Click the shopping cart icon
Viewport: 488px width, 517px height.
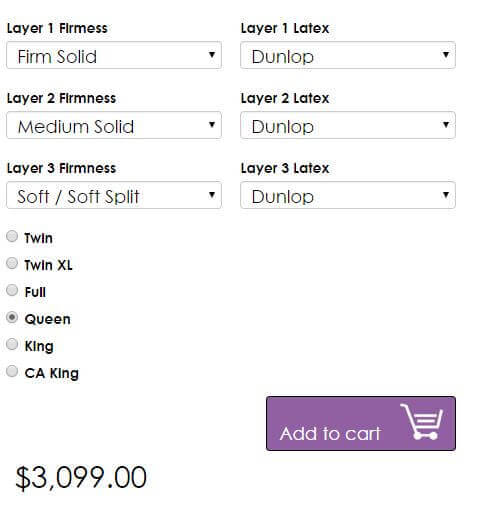point(422,422)
